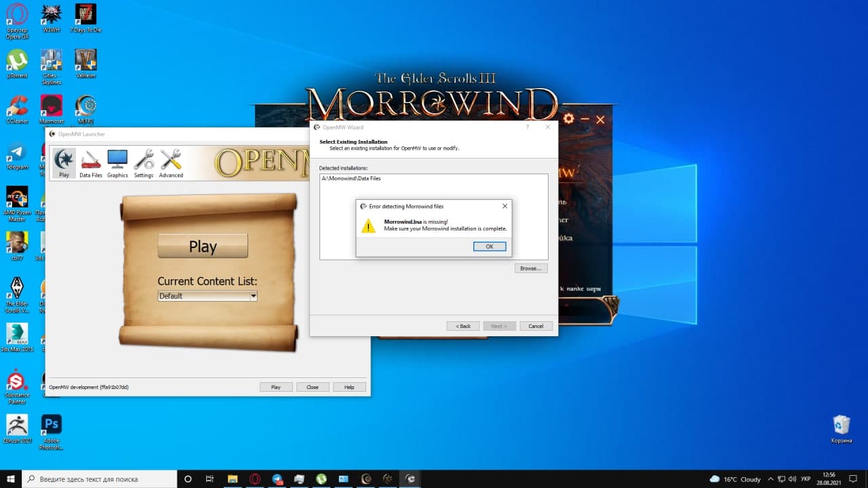Switch to the active OpenMW taskbar item
The image size is (868, 488).
point(410,479)
